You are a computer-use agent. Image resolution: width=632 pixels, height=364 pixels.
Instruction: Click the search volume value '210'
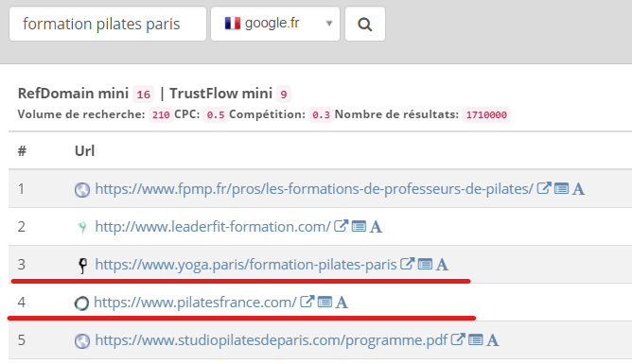[161, 114]
